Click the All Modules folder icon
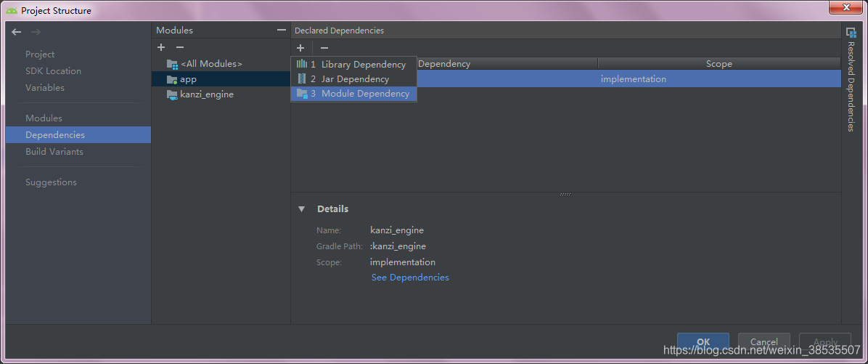The image size is (868, 364). click(172, 64)
